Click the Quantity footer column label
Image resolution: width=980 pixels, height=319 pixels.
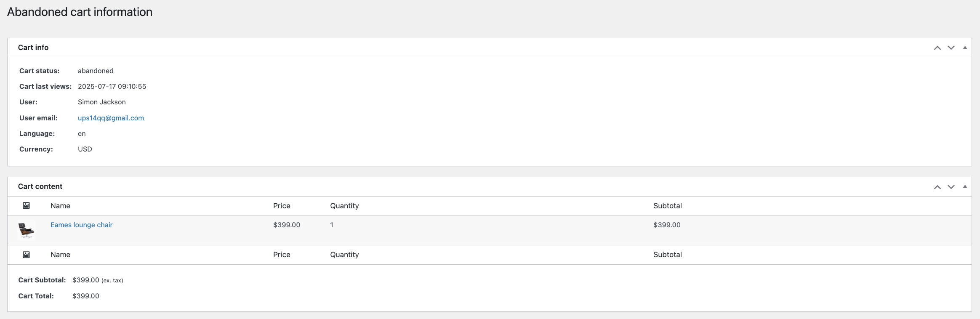[x=344, y=255]
